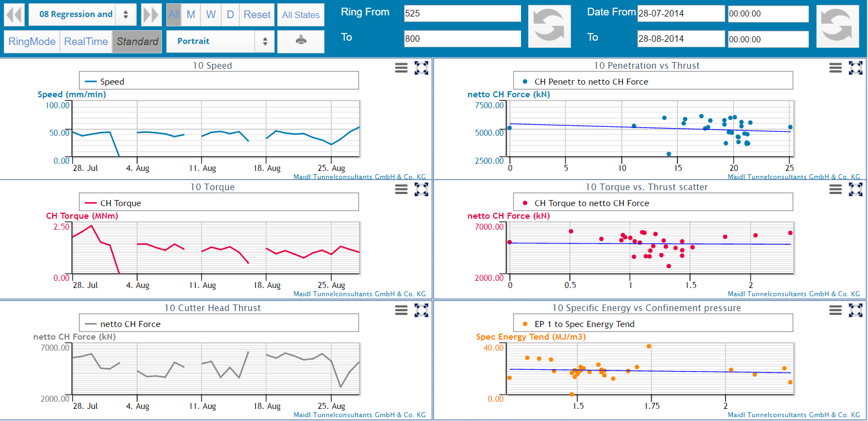Select the M time range tab

(191, 15)
